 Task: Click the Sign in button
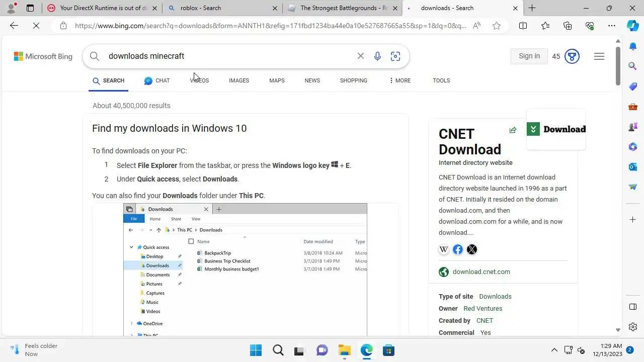click(529, 56)
